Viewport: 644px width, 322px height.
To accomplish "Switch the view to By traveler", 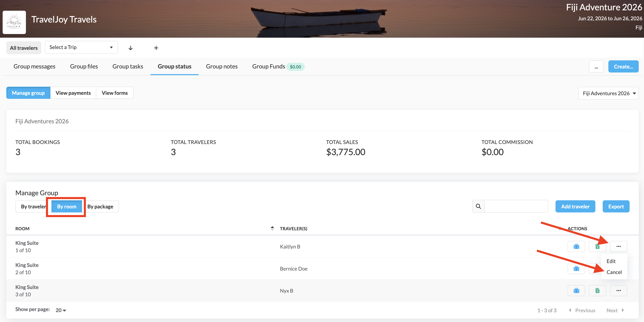I will pos(33,207).
